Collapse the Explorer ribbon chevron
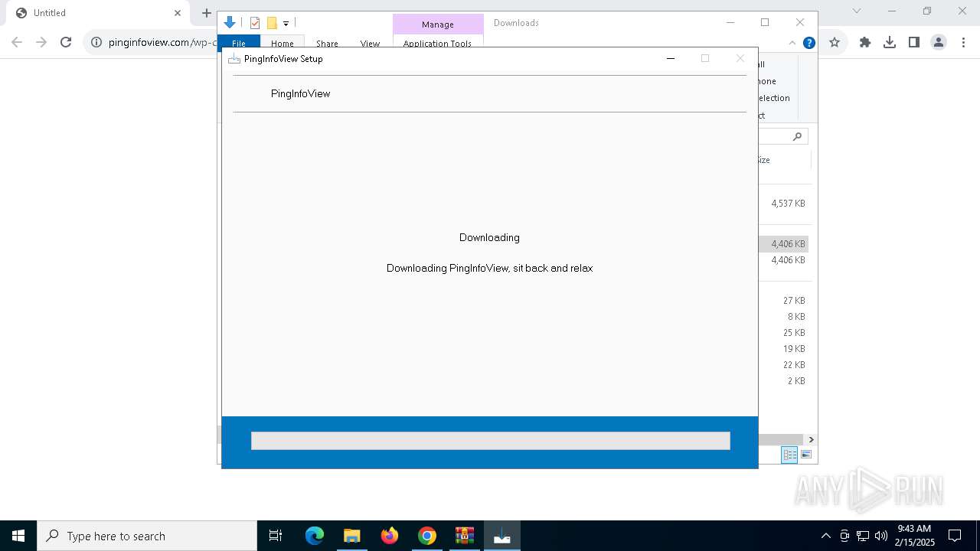Image resolution: width=980 pixels, height=551 pixels. click(792, 43)
